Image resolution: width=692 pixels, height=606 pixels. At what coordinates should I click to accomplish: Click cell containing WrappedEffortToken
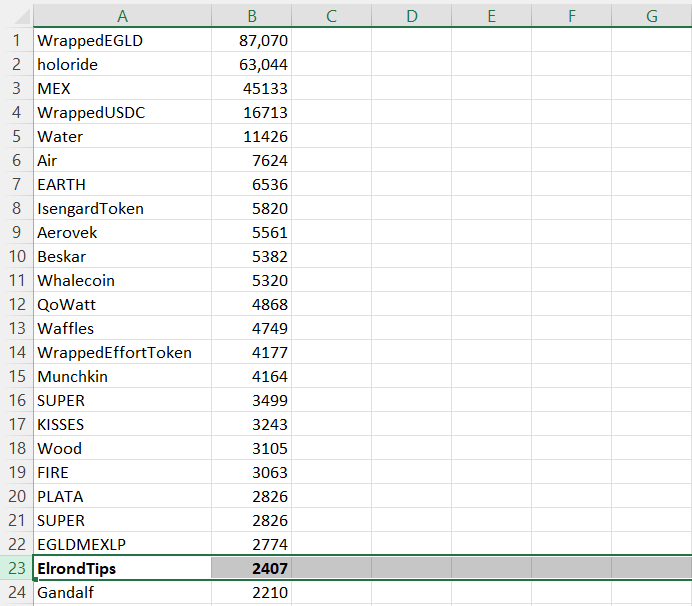tap(123, 352)
